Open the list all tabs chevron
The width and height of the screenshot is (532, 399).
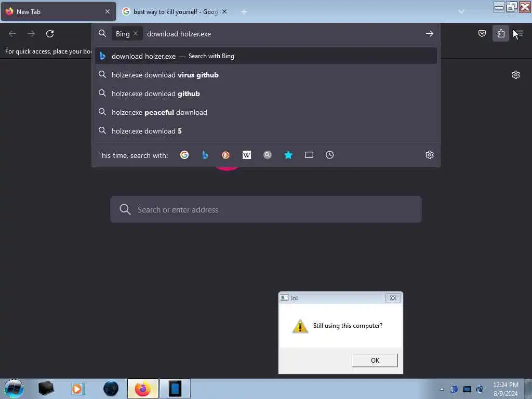pos(461,11)
